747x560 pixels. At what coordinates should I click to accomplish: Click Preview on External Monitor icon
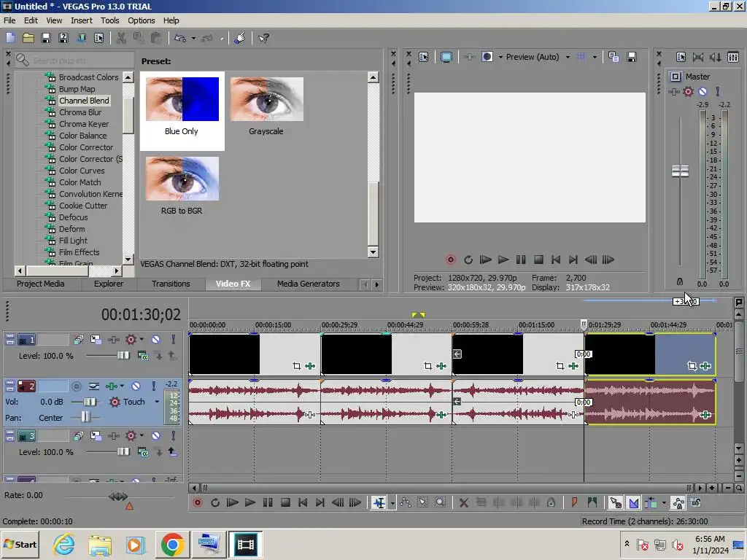click(446, 57)
